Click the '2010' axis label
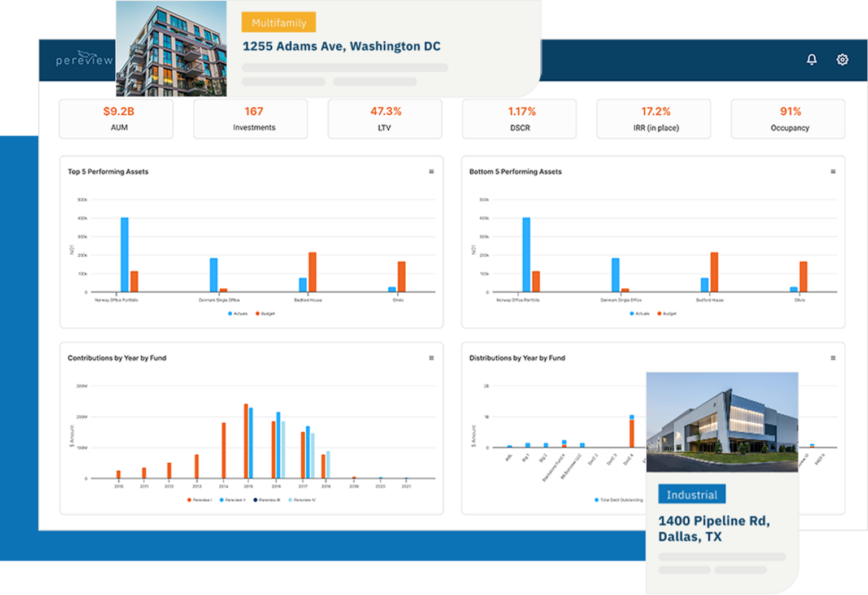The image size is (868, 595). (x=119, y=487)
